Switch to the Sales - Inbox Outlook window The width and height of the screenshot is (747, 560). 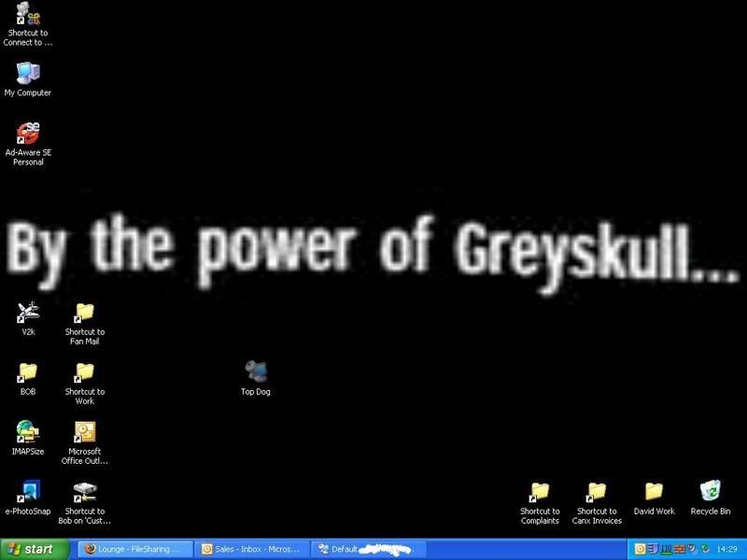click(252, 550)
